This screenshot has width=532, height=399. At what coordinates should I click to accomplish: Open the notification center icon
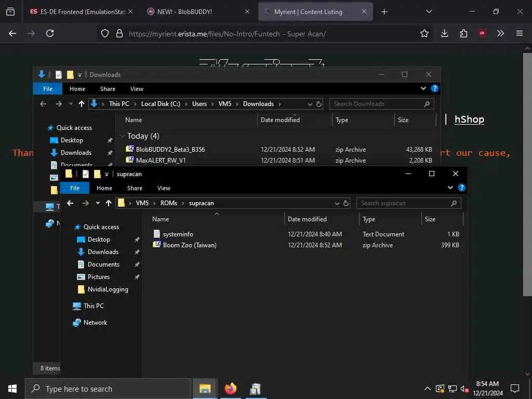coord(515,389)
